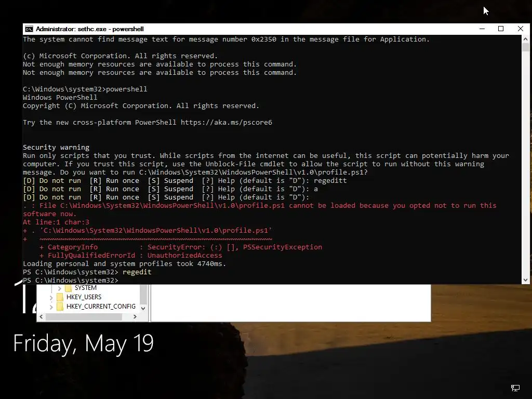Expand the HKEY_CURRENT_CONFIG hive
The height and width of the screenshot is (399, 532).
51,307
